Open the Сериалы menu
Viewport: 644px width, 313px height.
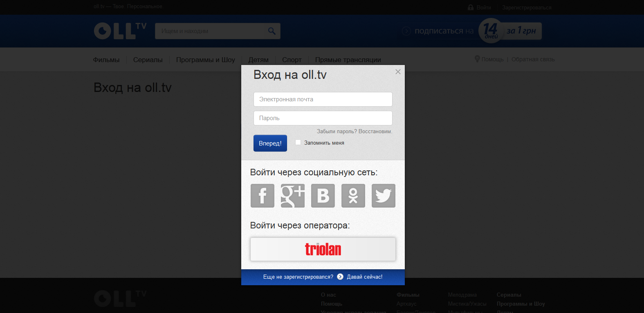pos(148,60)
